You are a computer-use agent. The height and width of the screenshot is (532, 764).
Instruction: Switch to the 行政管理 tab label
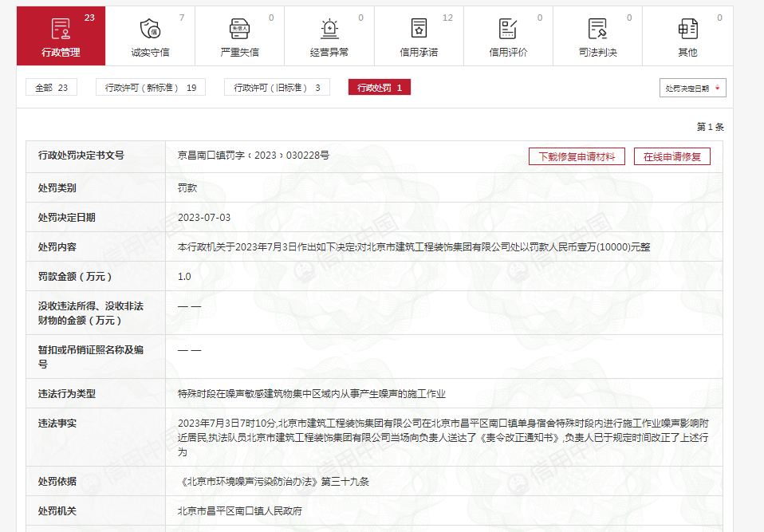coord(61,52)
